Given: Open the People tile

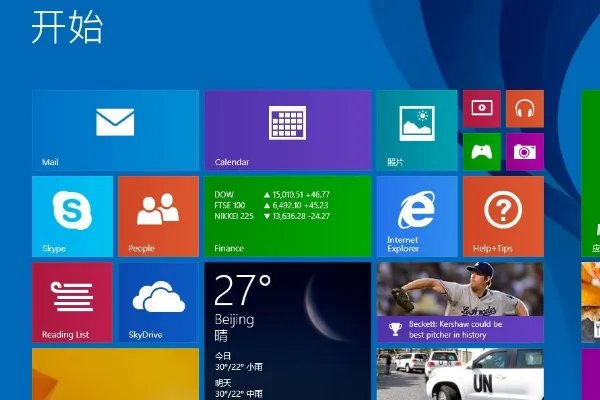Looking at the screenshot, I should coord(158,216).
